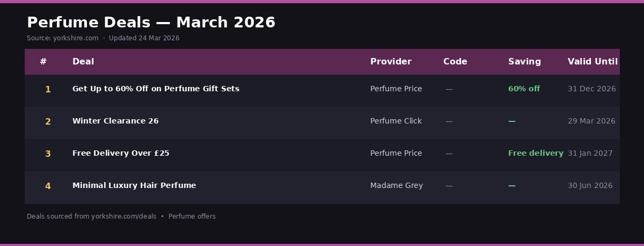This screenshot has width=644, height=246.
Task: Click the Code column header
Action: (x=455, y=62)
